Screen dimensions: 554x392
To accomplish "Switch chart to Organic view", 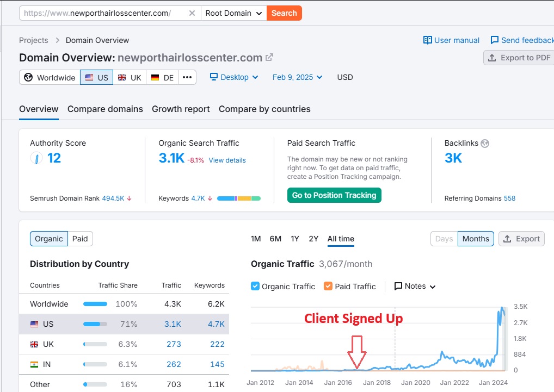I will coord(49,239).
